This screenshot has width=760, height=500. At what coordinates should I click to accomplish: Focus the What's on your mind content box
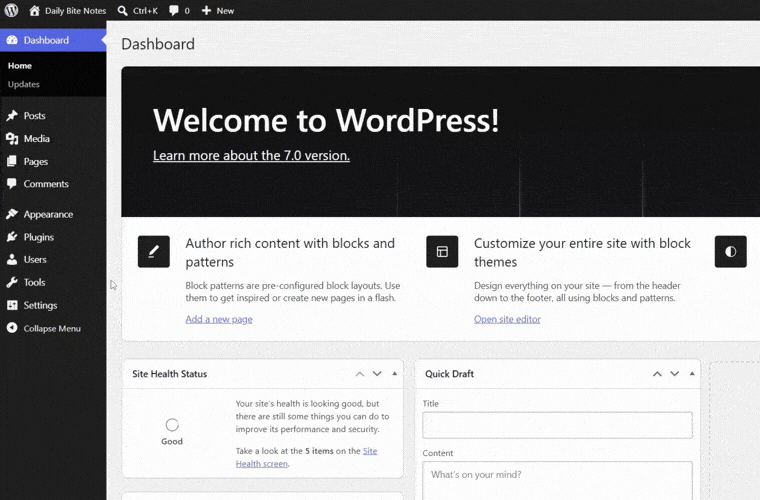(x=557, y=481)
